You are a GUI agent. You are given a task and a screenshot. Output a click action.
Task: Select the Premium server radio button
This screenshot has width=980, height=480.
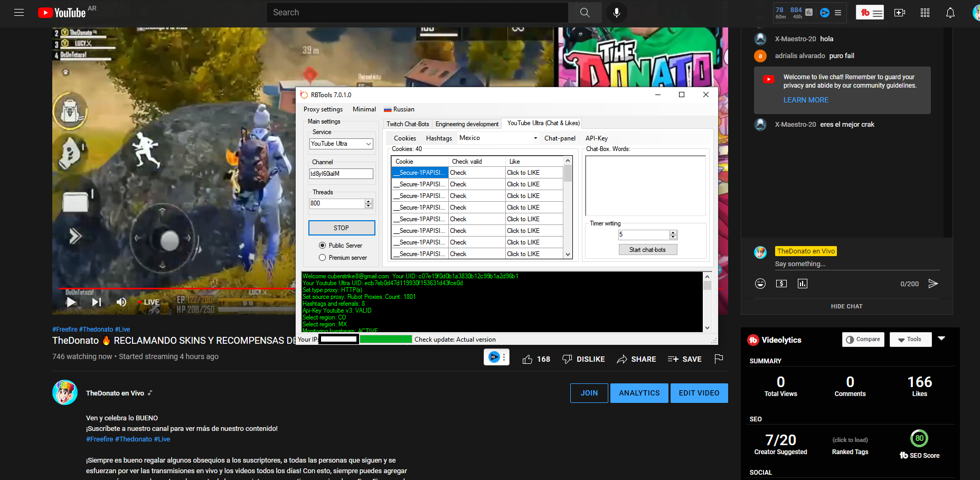322,258
